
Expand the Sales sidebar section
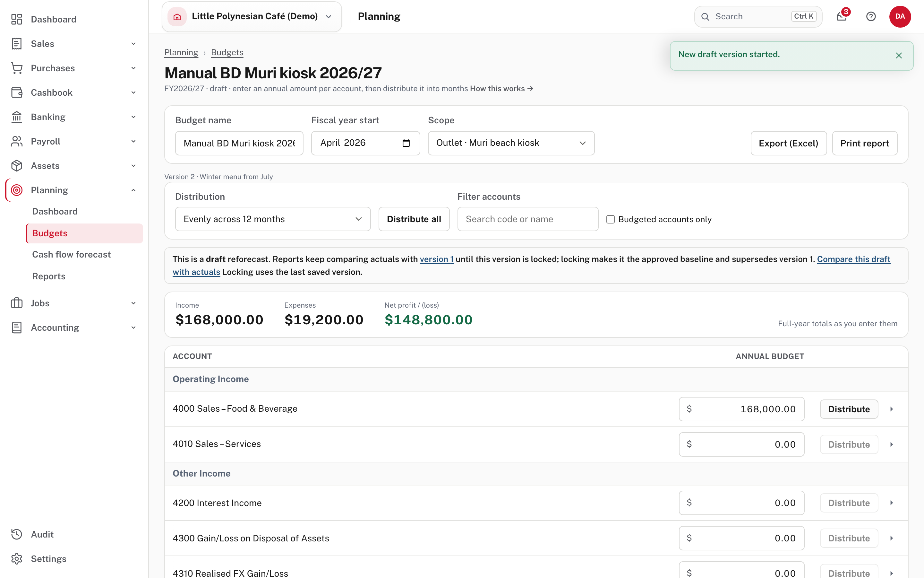(133, 44)
